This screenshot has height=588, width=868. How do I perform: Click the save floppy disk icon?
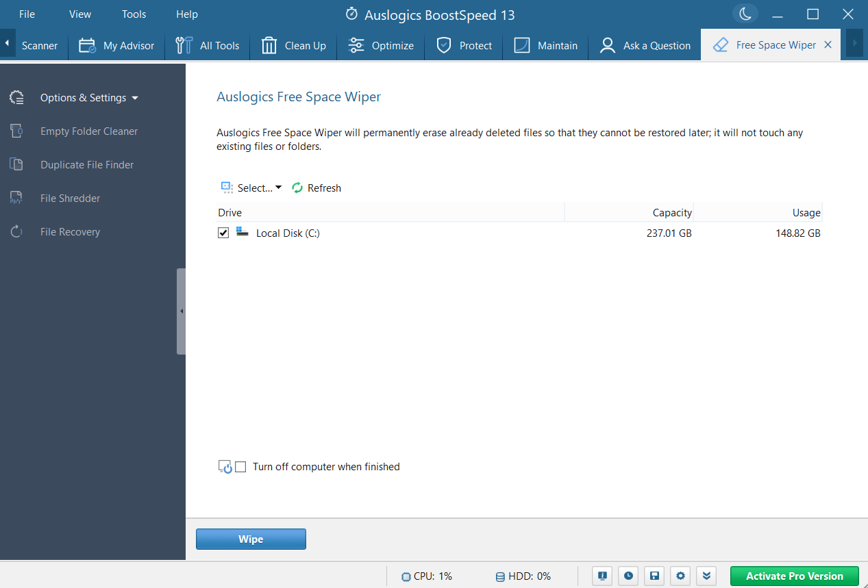654,576
